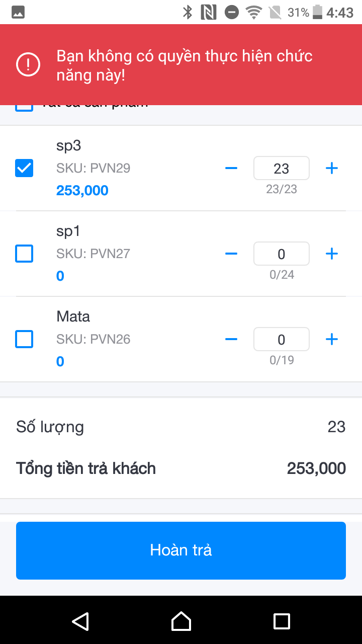The height and width of the screenshot is (644, 362).
Task: Tap the Android home navigation icon
Action: pyautogui.click(x=181, y=621)
